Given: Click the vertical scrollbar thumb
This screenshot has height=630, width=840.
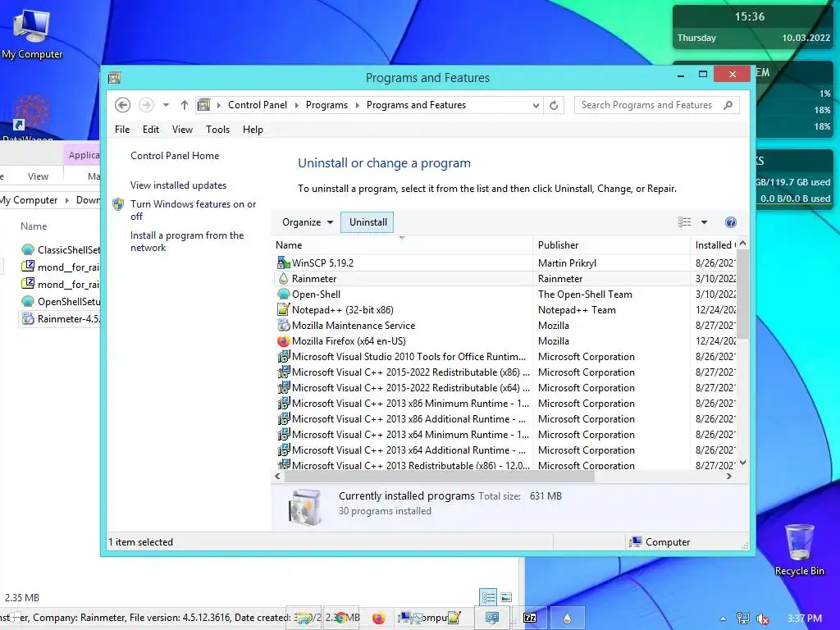Looking at the screenshot, I should point(742,294).
